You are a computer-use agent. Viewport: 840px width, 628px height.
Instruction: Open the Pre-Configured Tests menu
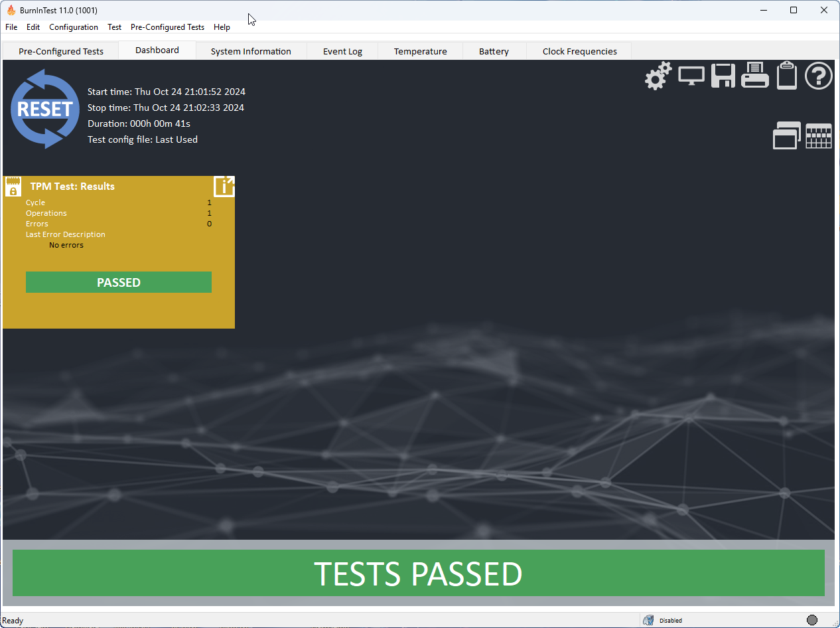click(167, 27)
